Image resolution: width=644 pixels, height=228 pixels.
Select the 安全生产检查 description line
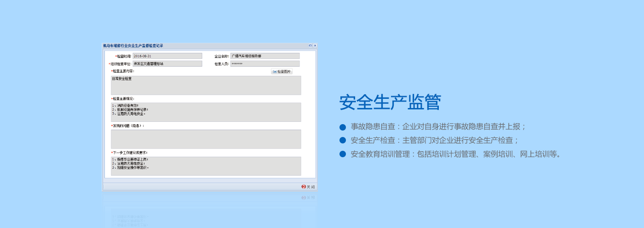[x=435, y=141]
